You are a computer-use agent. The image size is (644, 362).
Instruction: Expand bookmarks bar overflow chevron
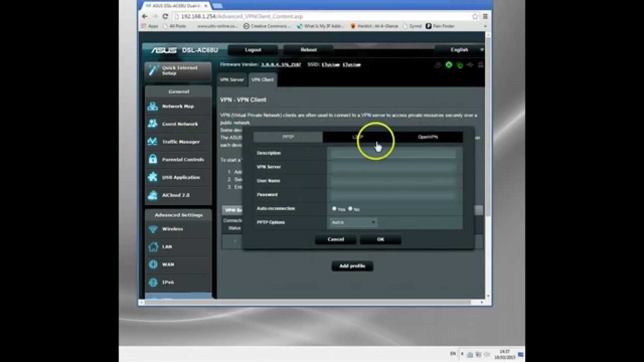coord(486,26)
